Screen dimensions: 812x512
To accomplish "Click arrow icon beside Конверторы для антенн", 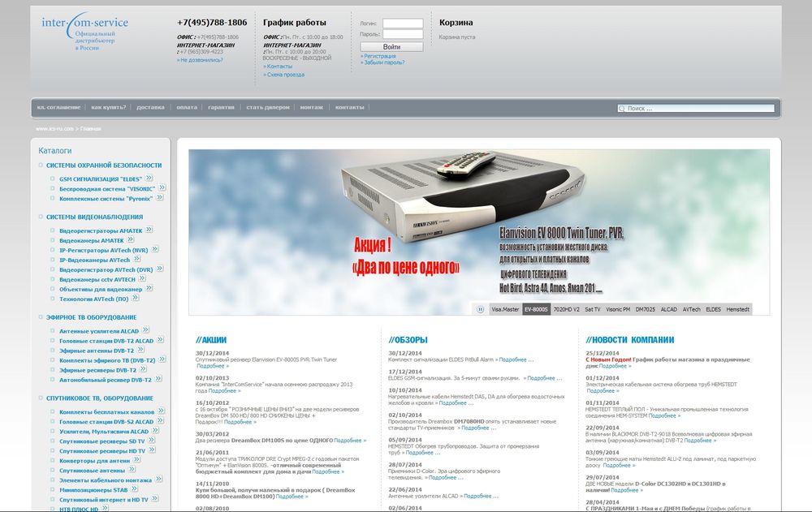I will [x=136, y=460].
